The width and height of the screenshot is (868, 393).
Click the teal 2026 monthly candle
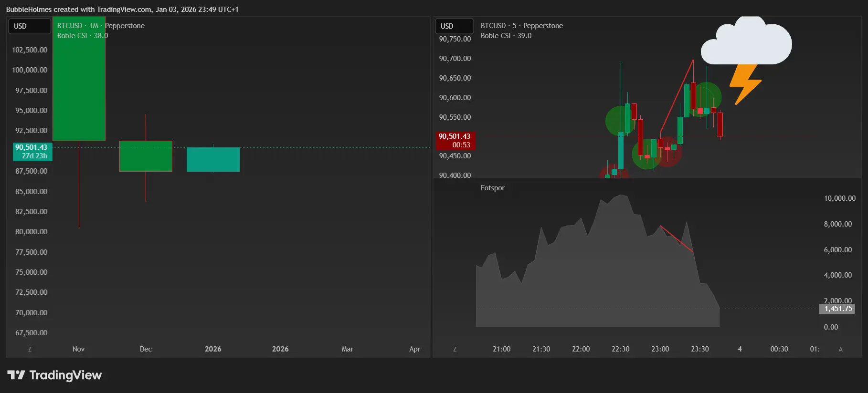[x=213, y=159]
